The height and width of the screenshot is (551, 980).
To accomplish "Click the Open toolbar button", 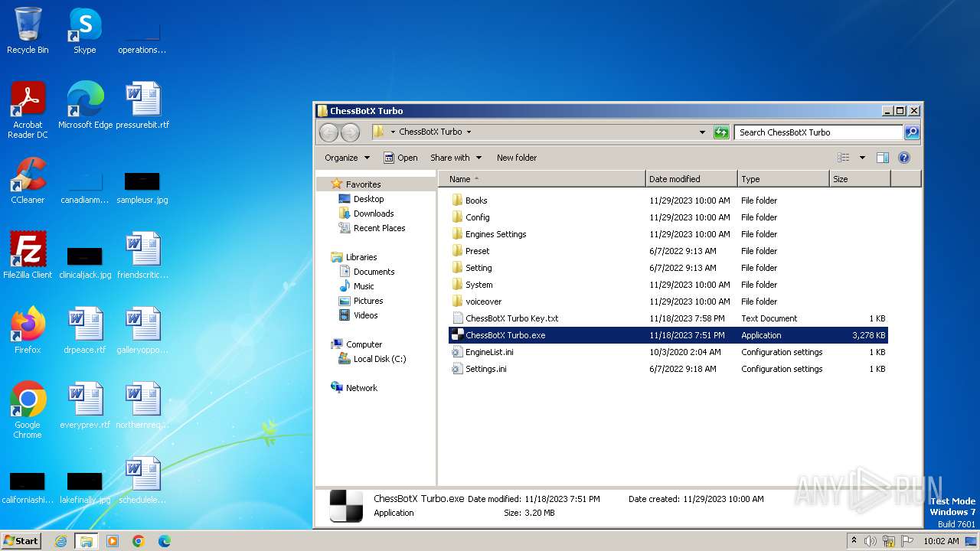I will coord(400,158).
